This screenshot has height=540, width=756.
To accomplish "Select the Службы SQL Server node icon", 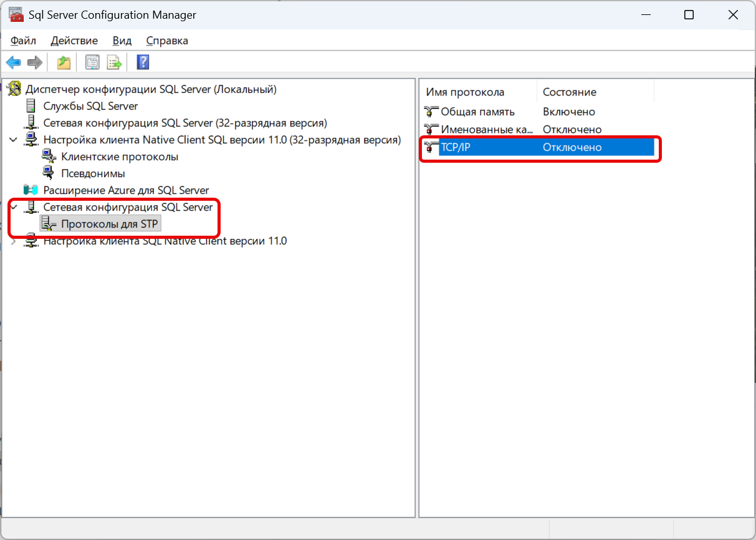I will click(x=31, y=106).
